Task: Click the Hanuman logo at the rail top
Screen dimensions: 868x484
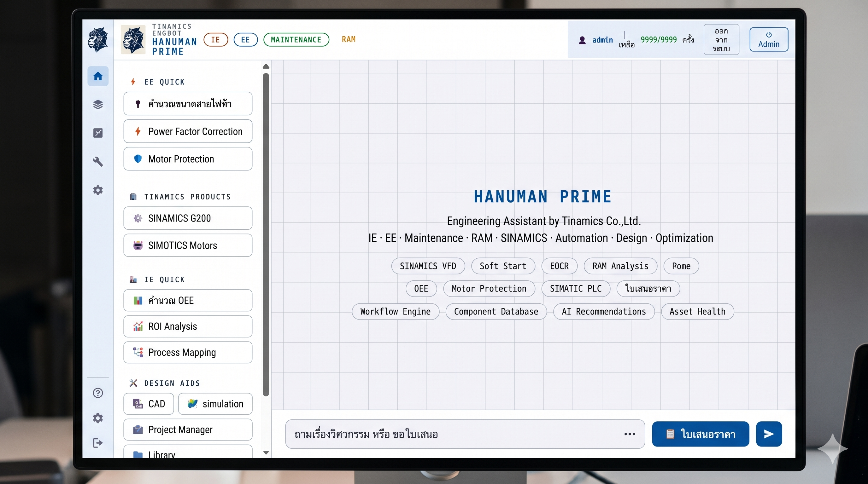Action: [98, 40]
